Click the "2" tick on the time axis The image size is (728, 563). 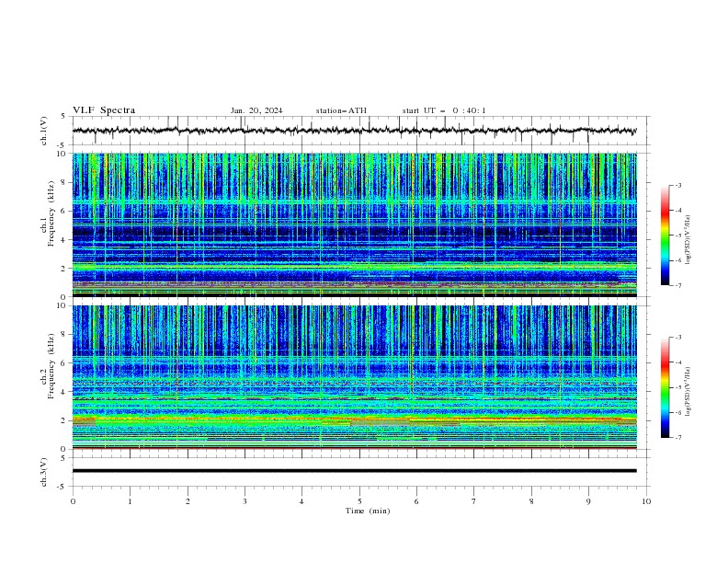[188, 501]
